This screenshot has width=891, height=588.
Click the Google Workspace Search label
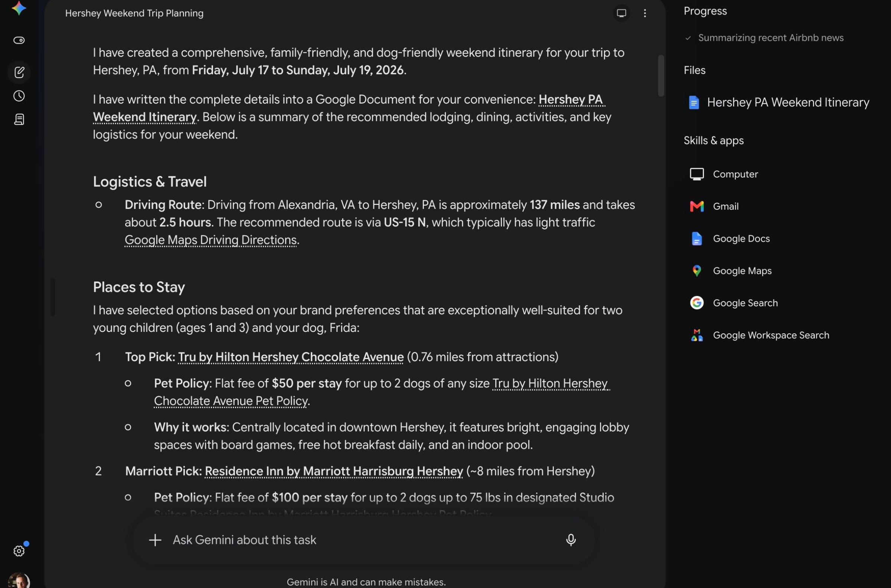(x=771, y=335)
